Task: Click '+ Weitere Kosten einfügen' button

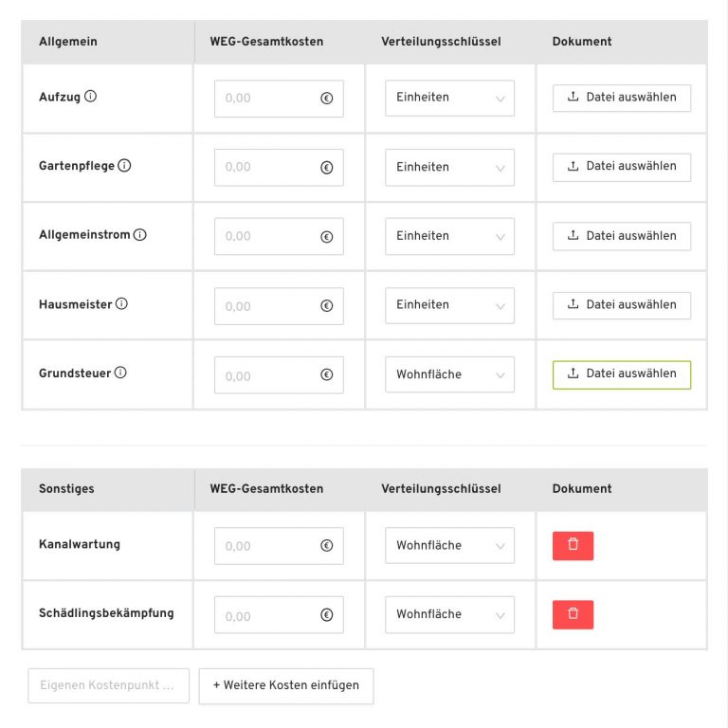Action: click(x=285, y=685)
